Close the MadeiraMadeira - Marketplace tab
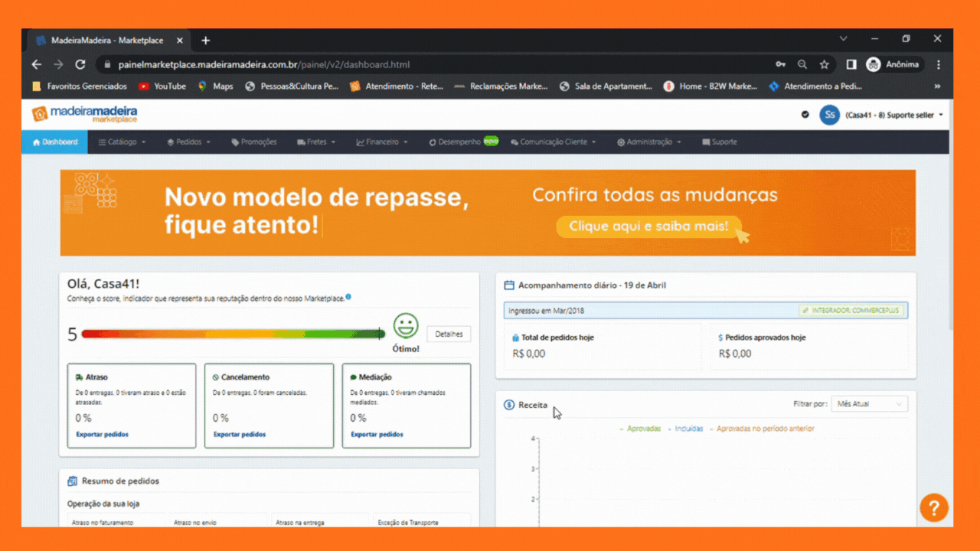 click(x=180, y=41)
